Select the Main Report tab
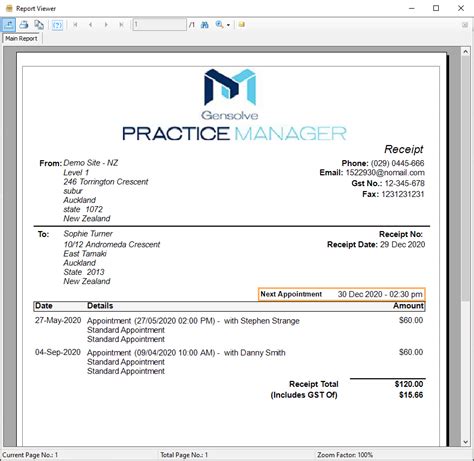This screenshot has height=461, width=474. (x=21, y=38)
